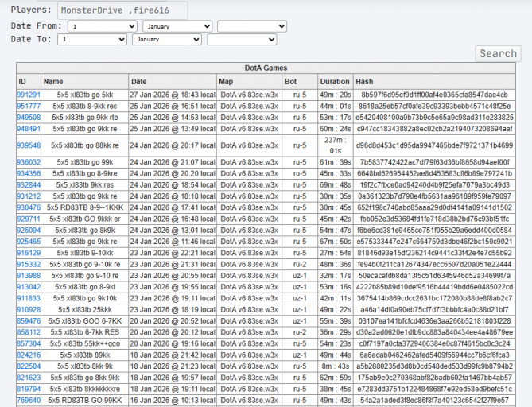Select game name '5x5 xl83tb 25kkk'

point(85,310)
